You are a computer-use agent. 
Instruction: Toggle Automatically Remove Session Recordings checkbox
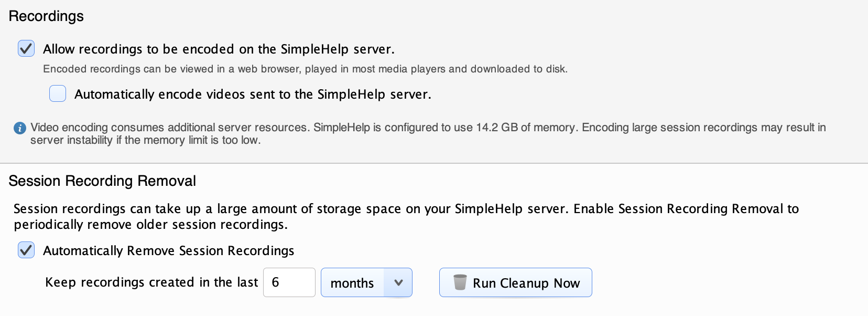(26, 250)
